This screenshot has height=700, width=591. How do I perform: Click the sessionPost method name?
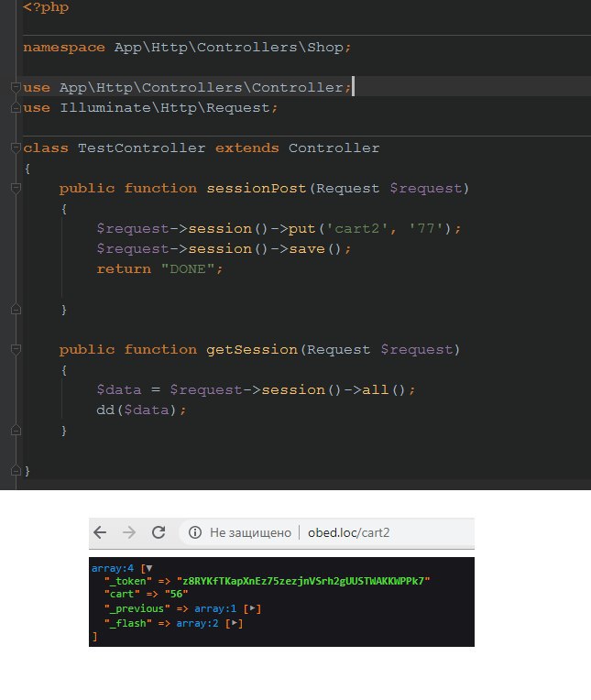tap(257, 189)
